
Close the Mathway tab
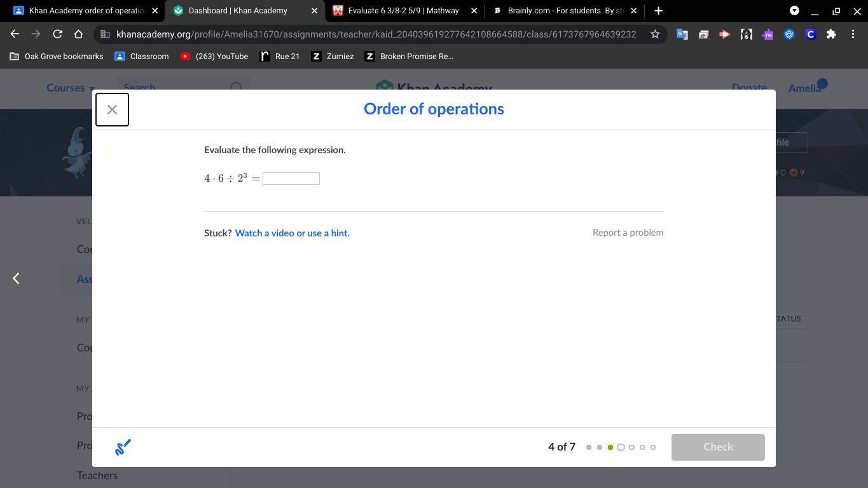click(x=474, y=11)
